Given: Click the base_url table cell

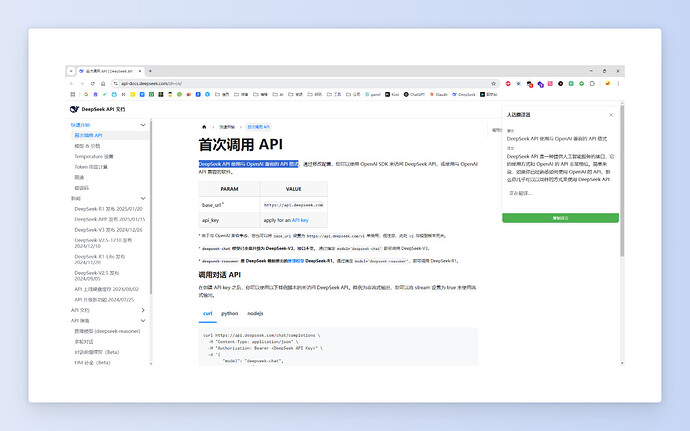Looking at the screenshot, I should click(x=229, y=205).
